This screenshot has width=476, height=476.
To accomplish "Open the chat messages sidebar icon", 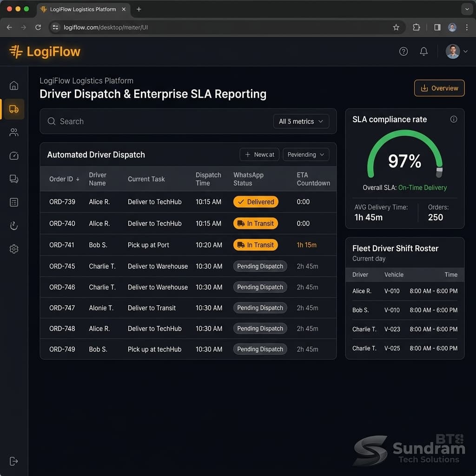I will click(x=13, y=179).
